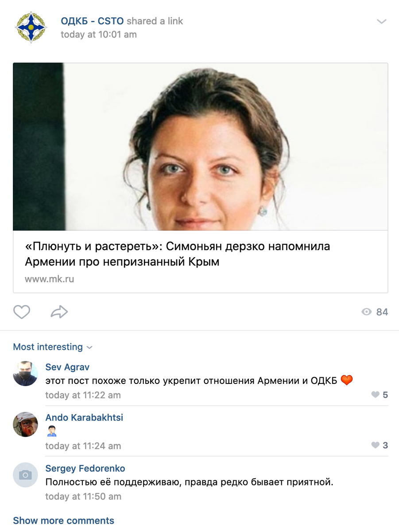399x532 pixels.
Task: Open Ando Karabakhtsi's comment timestamp 11:24 am
Action: [83, 446]
